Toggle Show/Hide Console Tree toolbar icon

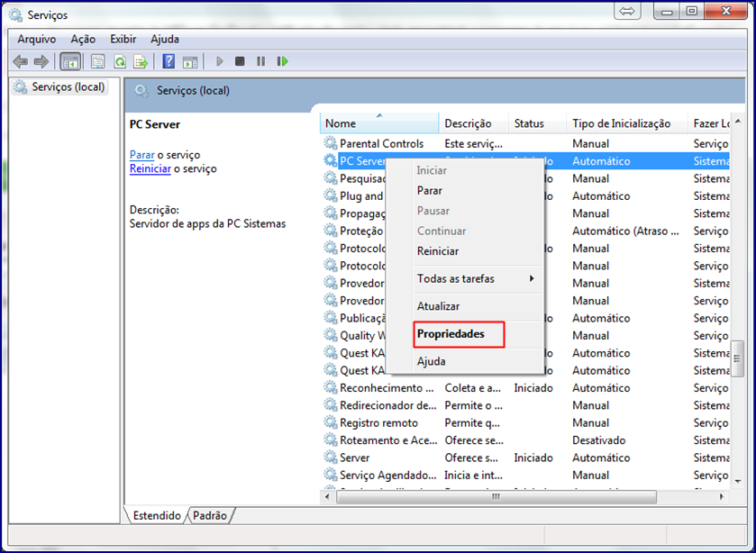[x=69, y=61]
